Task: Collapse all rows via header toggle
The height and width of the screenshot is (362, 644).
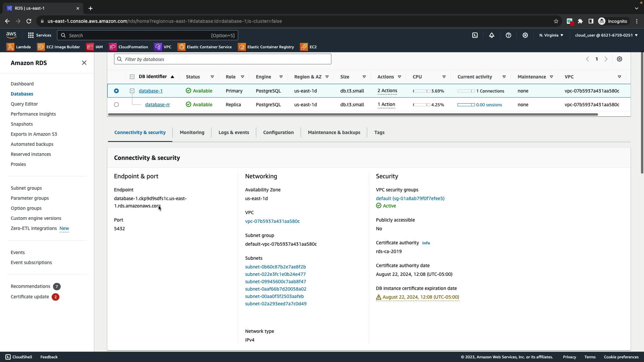Action: [132, 77]
